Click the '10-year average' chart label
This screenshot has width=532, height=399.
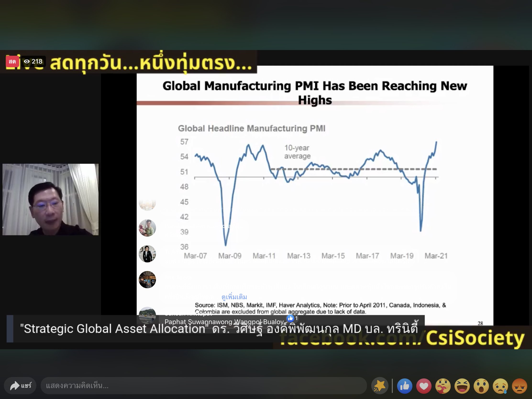pos(298,152)
